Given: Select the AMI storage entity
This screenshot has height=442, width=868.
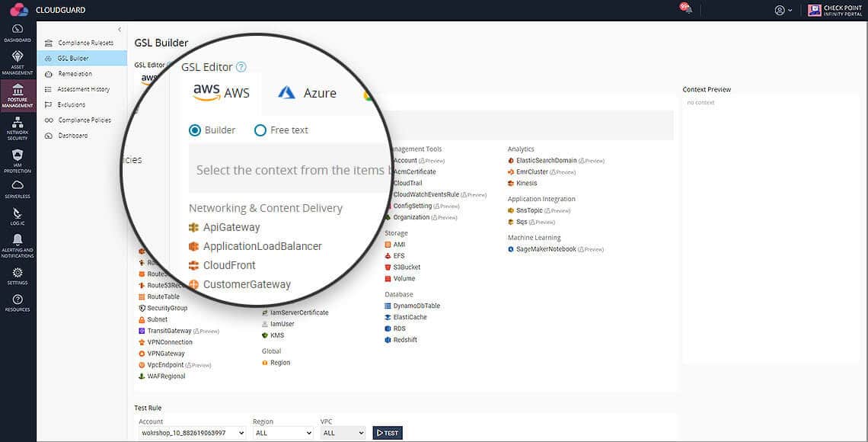Looking at the screenshot, I should (400, 245).
